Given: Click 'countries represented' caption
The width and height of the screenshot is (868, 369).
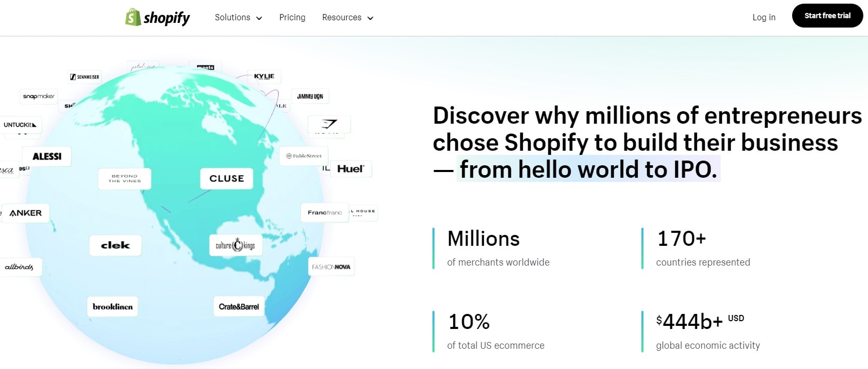Looking at the screenshot, I should pos(703,262).
